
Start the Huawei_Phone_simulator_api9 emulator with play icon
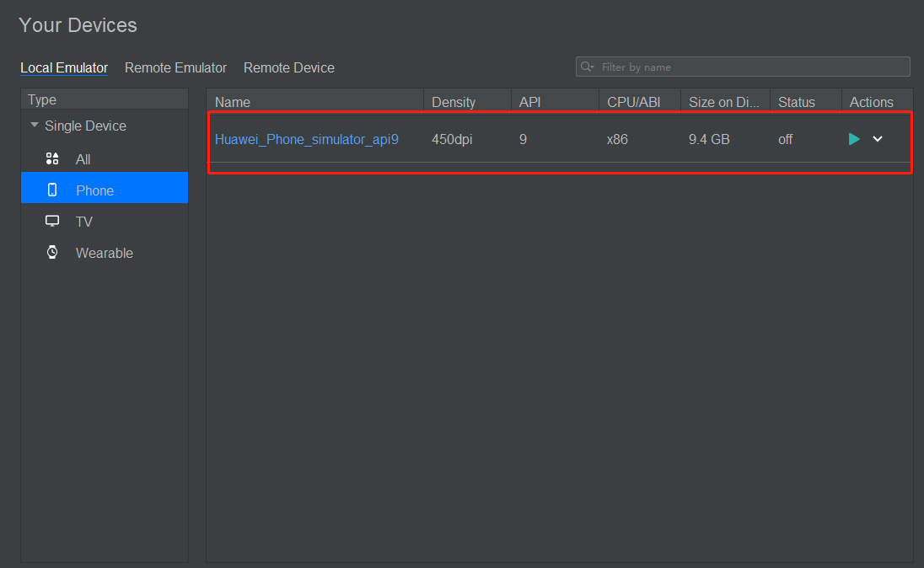pos(854,139)
